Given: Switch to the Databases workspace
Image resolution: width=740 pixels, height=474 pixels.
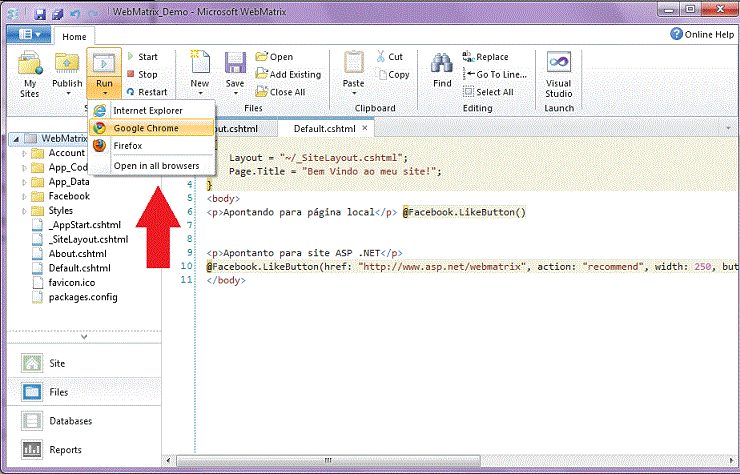Looking at the screenshot, I should click(84, 421).
